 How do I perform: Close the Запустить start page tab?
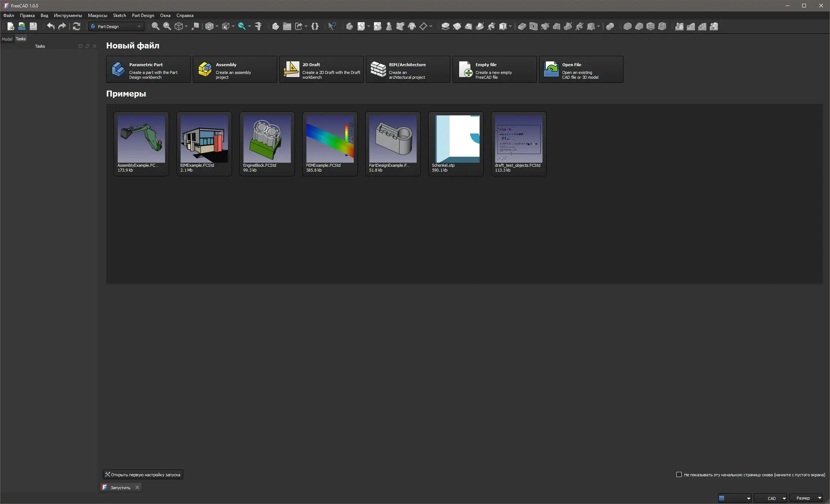tap(137, 487)
